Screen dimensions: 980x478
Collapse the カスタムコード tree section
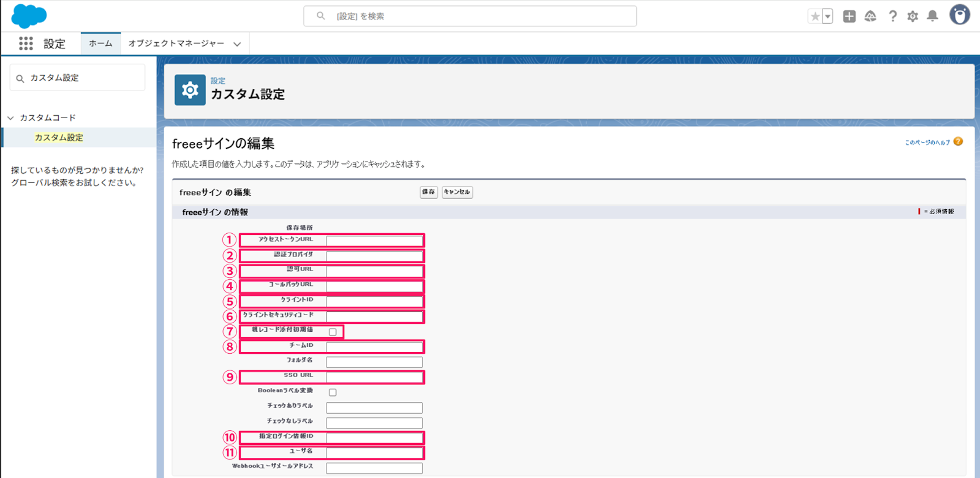click(10, 118)
